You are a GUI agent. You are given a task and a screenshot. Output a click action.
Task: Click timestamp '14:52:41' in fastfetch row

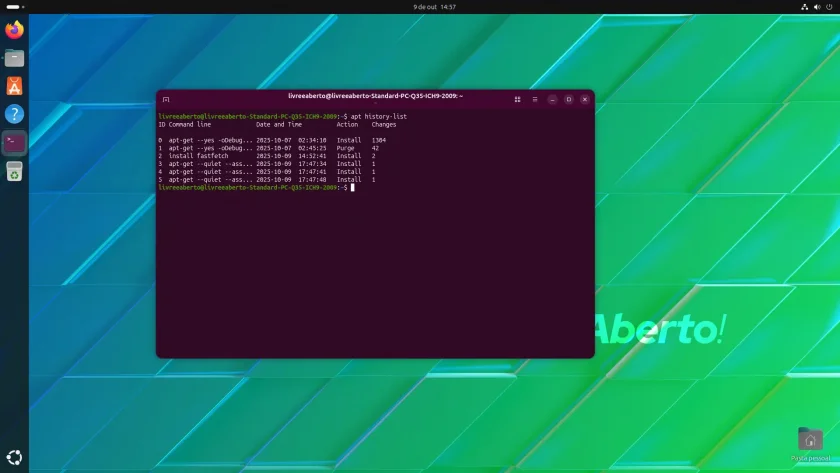pyautogui.click(x=312, y=156)
